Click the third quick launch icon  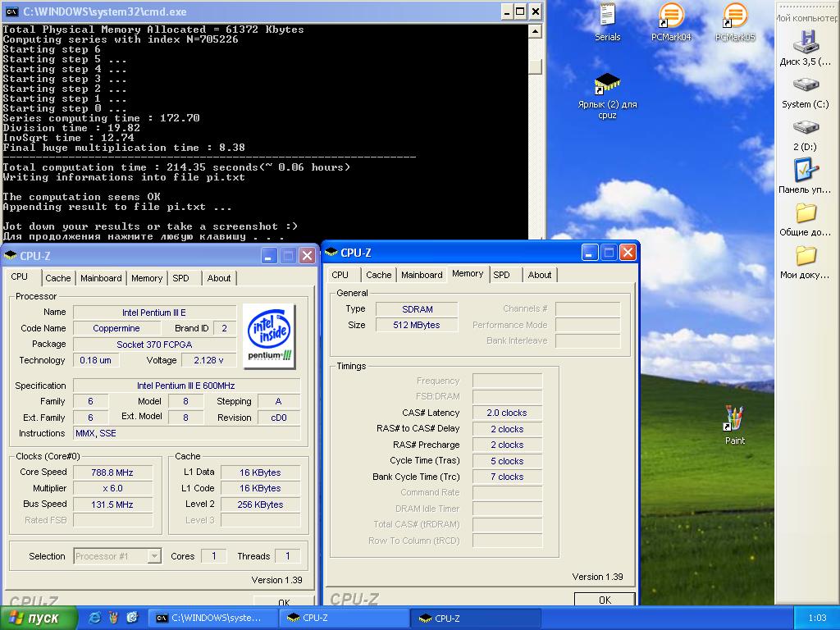point(132,618)
